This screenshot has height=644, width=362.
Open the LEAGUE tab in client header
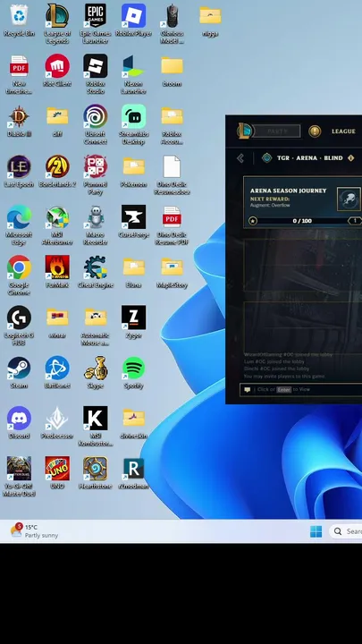point(343,131)
